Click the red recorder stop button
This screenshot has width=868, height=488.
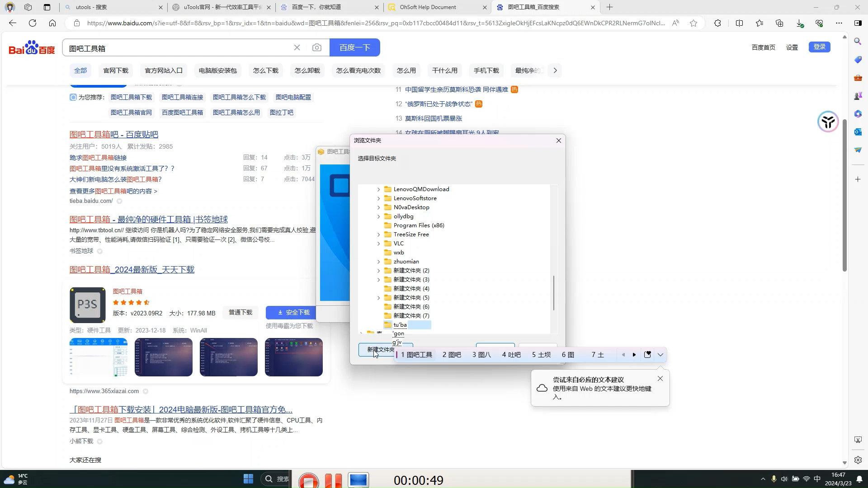pyautogui.click(x=309, y=480)
